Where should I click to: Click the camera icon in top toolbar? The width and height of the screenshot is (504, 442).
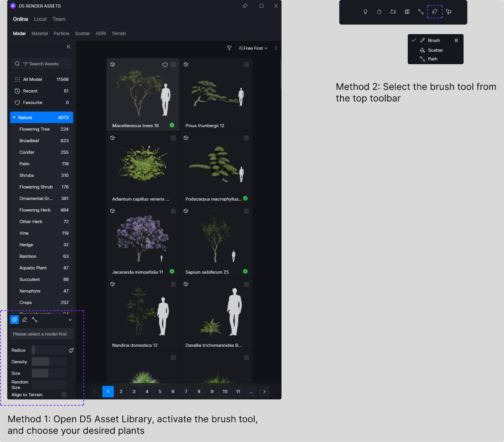393,12
